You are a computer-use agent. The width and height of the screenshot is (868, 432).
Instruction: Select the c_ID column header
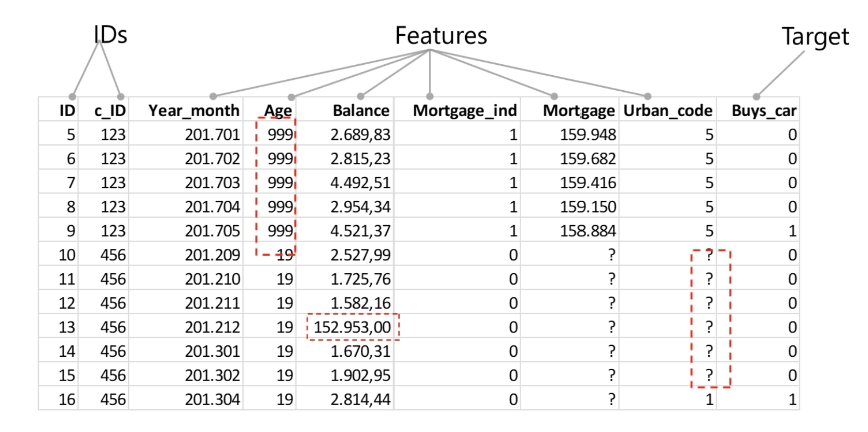pyautogui.click(x=110, y=110)
